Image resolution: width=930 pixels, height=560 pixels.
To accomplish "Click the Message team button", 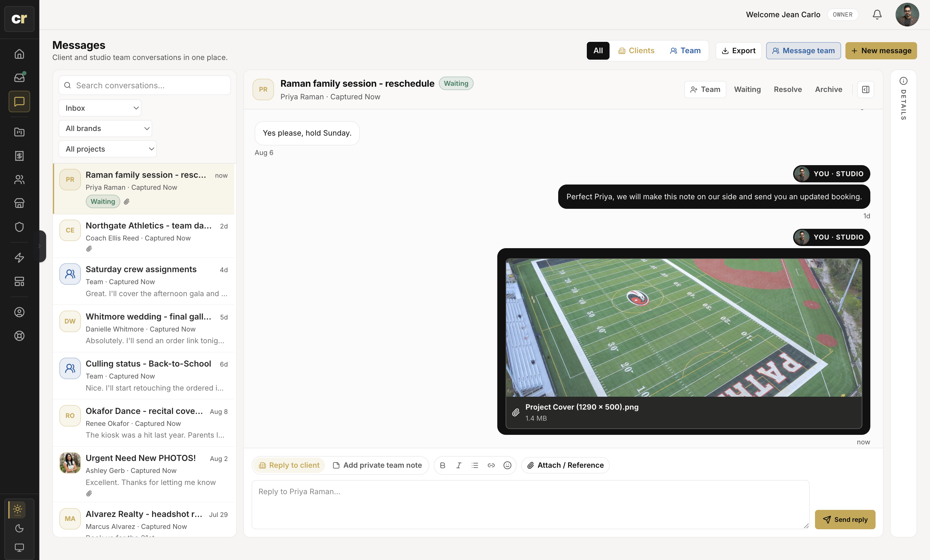I will pyautogui.click(x=803, y=50).
